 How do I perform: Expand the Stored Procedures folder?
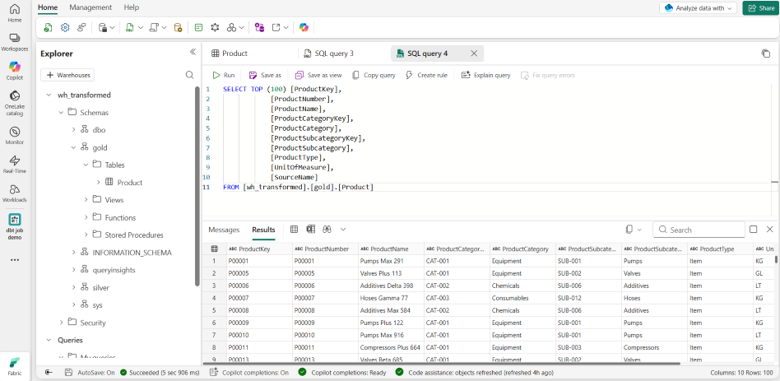[86, 235]
